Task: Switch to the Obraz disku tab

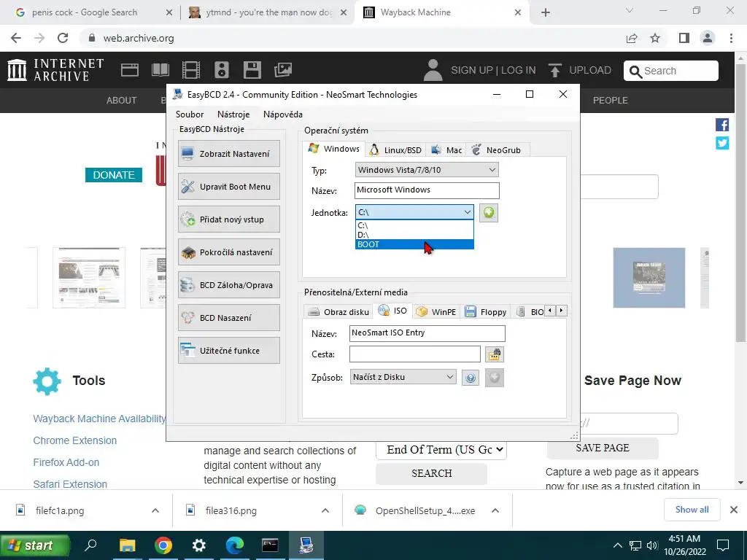Action: coord(338,312)
